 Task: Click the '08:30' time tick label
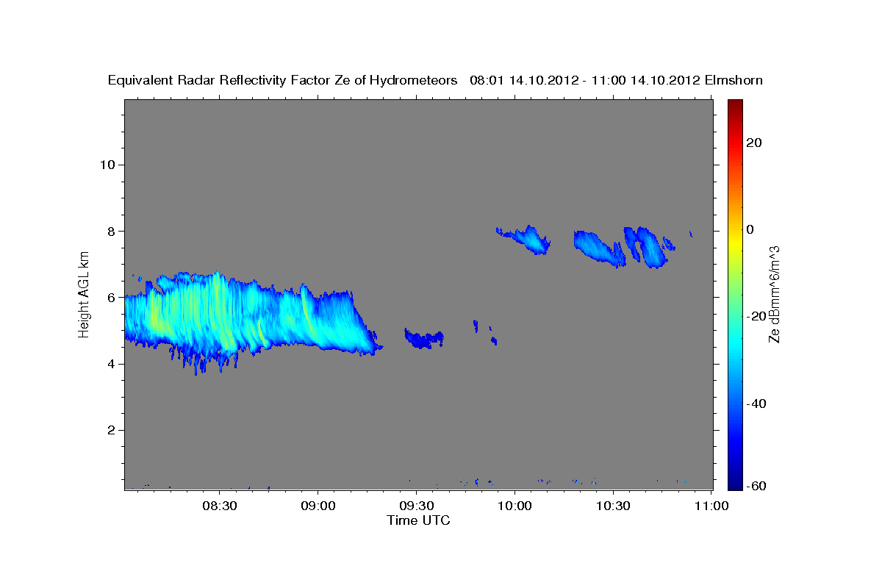tap(220, 506)
